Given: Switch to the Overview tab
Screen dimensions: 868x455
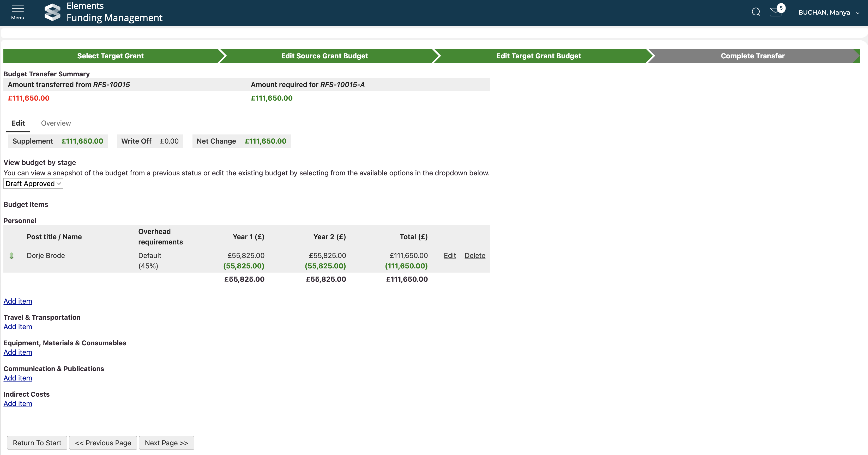Looking at the screenshot, I should (56, 123).
